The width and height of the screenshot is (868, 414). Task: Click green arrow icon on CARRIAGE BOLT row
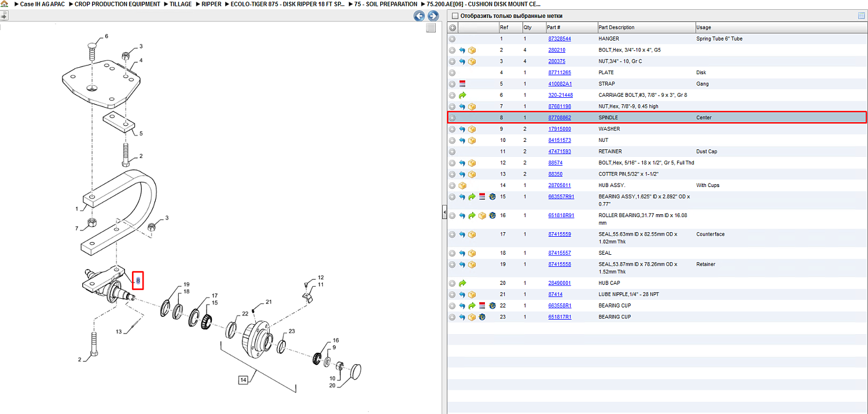tap(462, 95)
